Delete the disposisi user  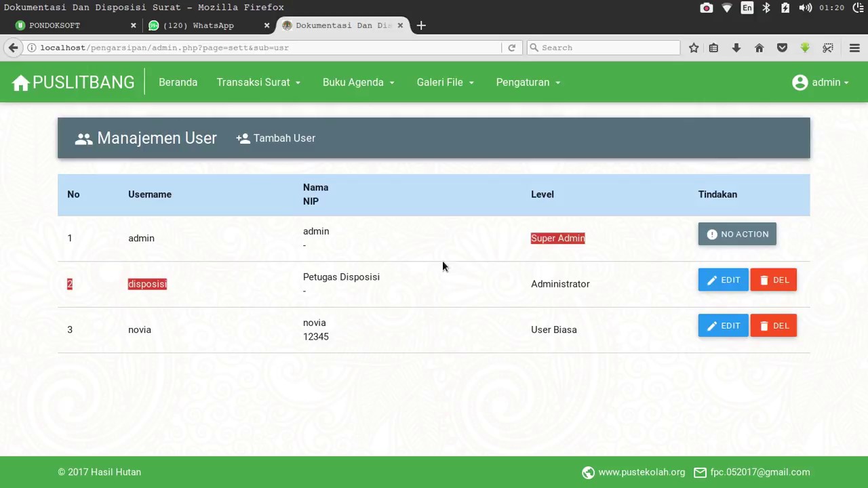[x=774, y=280]
